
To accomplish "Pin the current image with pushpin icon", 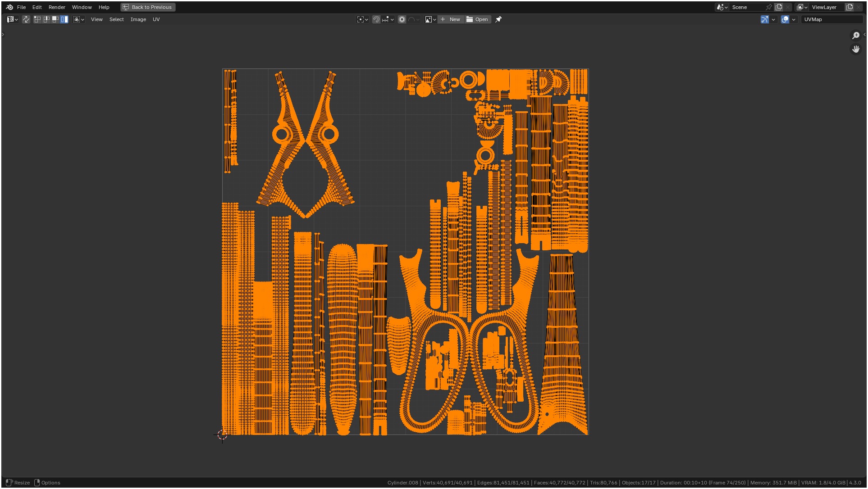I will 498,19.
